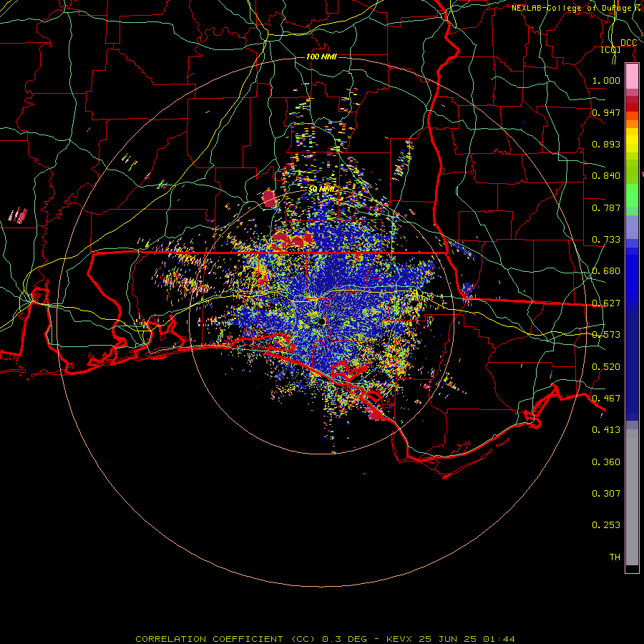Click the 0.680 scale value

(x=606, y=271)
